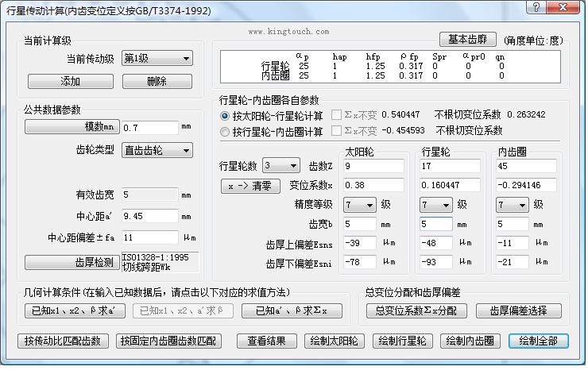Screen dimensions: 588x370
Task: Toggle the Σx不变 checkbox next to -0.454593
Action: click(336, 130)
